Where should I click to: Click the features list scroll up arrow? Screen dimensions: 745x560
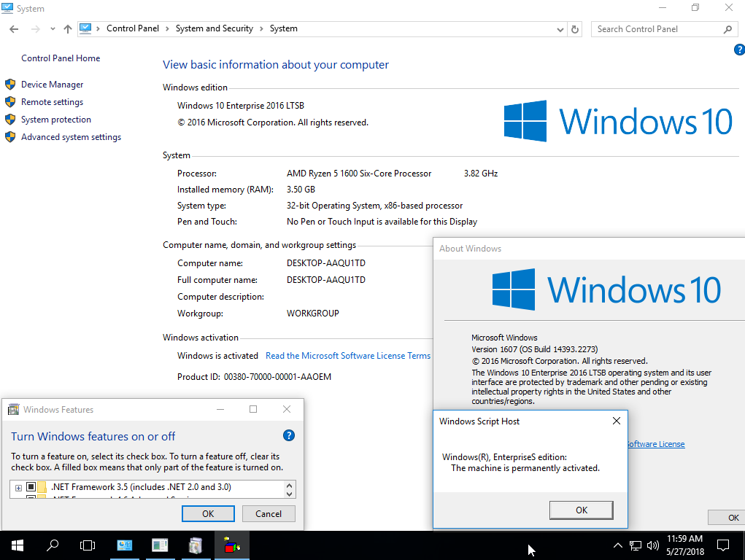tap(290, 486)
